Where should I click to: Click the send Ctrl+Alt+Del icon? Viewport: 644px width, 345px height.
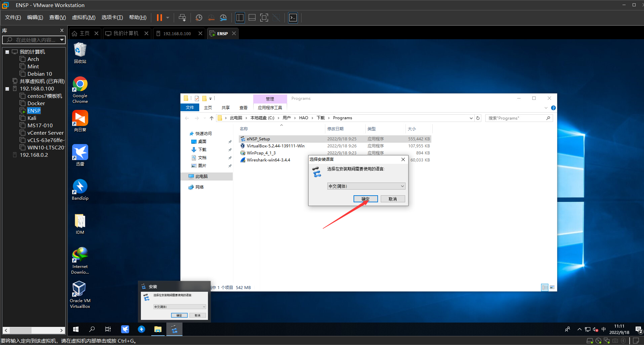point(182,17)
